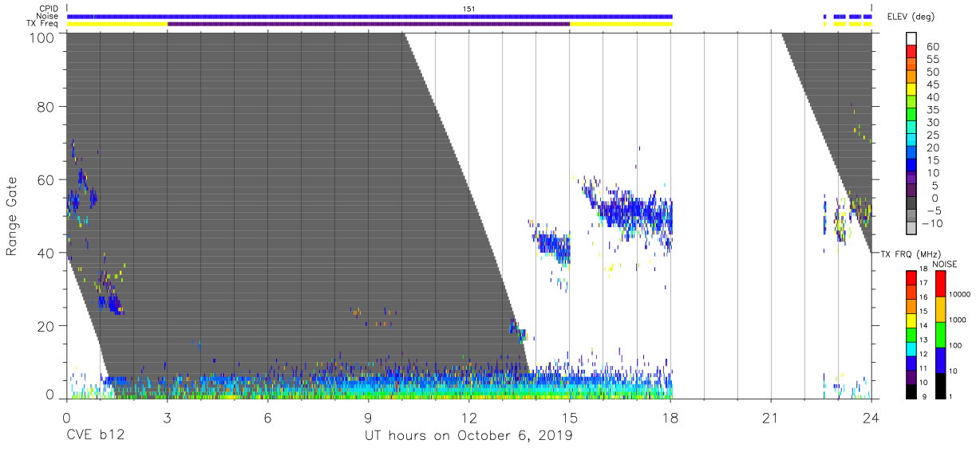Image resolution: width=980 pixels, height=452 pixels.
Task: Click the '30' label on ELEV colorbar
Action: click(933, 123)
